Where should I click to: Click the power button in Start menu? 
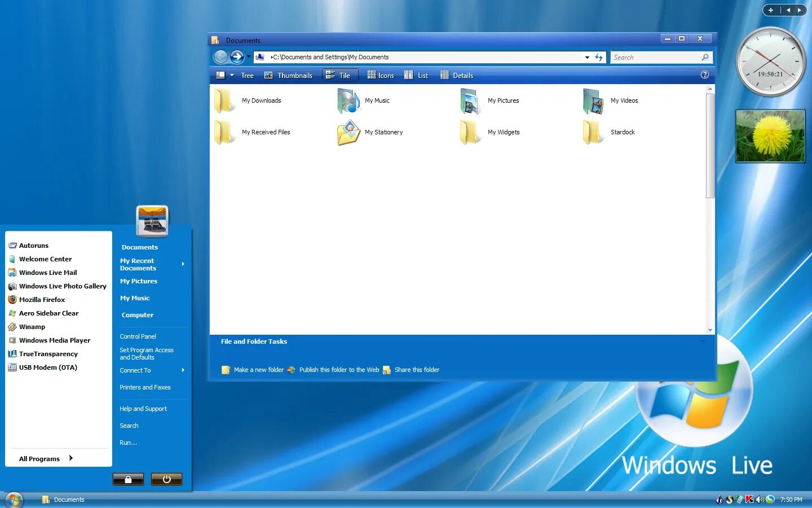166,479
